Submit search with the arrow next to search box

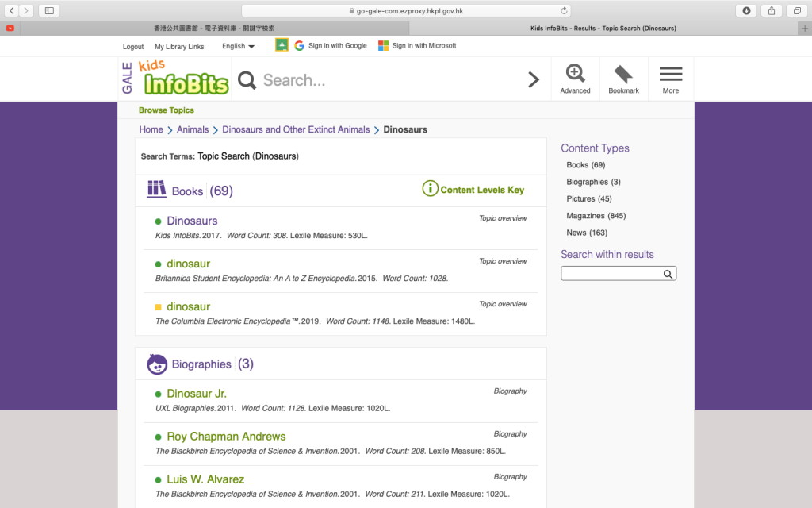pyautogui.click(x=534, y=79)
